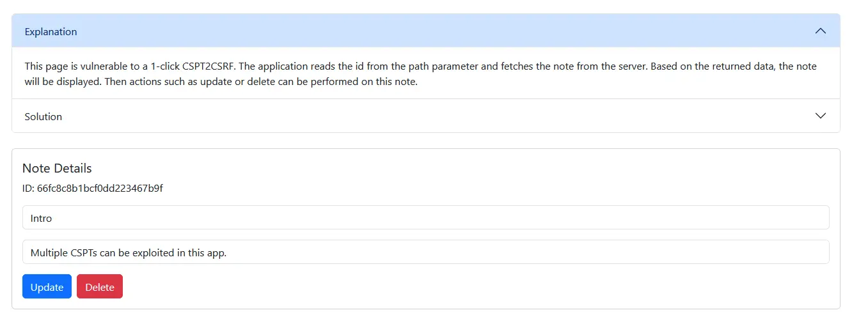Expand the Solution section chevron arrow
This screenshot has width=868, height=317.
821,116
